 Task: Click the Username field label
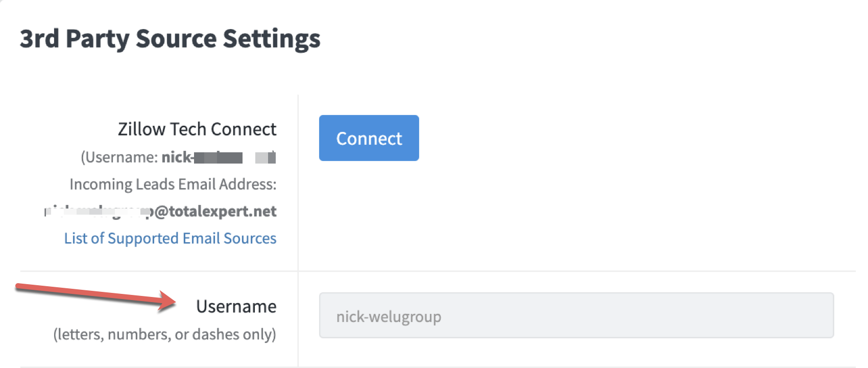click(236, 306)
